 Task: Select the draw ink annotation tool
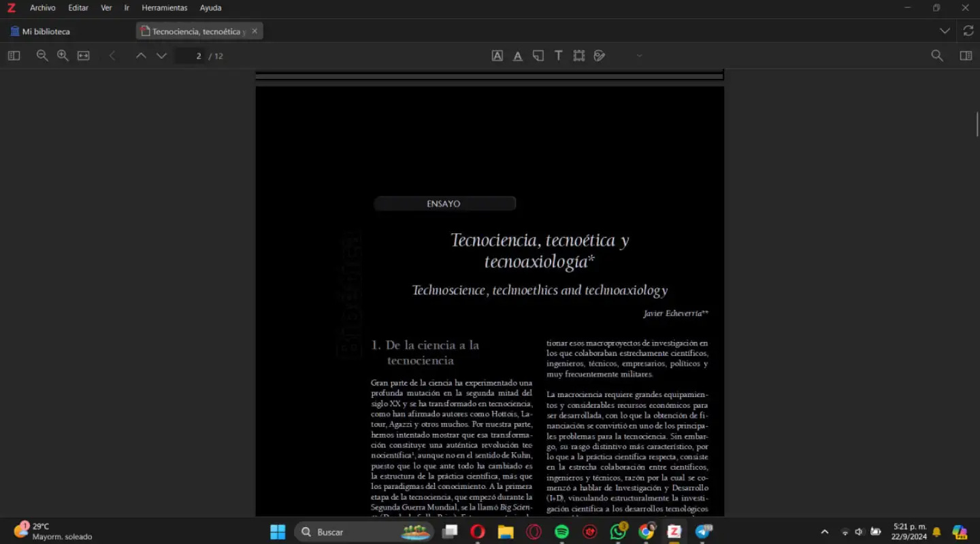tap(599, 55)
